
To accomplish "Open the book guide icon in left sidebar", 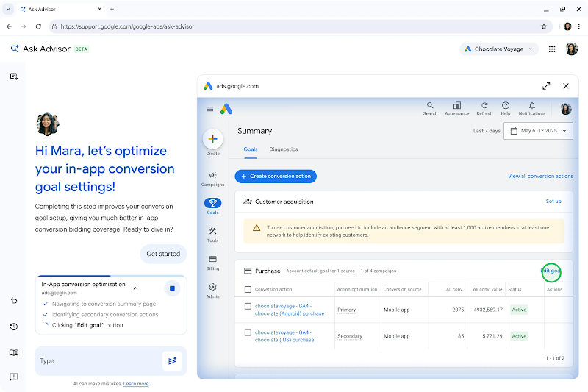I will pyautogui.click(x=14, y=352).
